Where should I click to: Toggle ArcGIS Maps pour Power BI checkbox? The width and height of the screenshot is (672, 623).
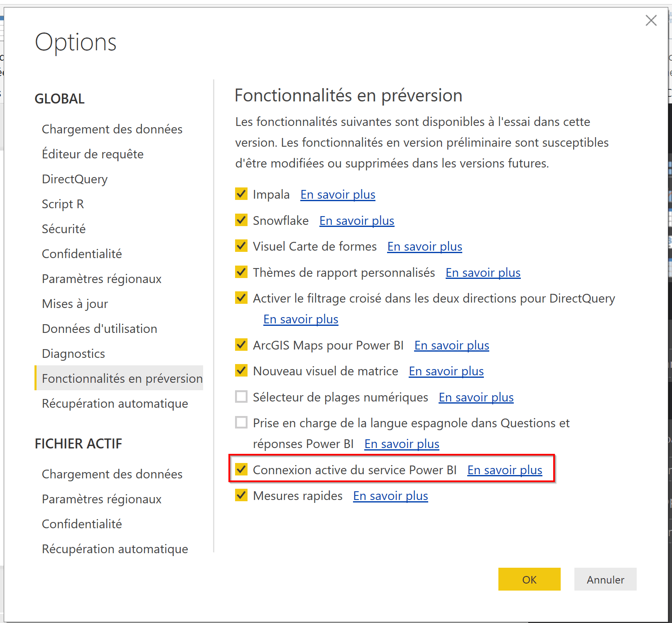pyautogui.click(x=241, y=345)
